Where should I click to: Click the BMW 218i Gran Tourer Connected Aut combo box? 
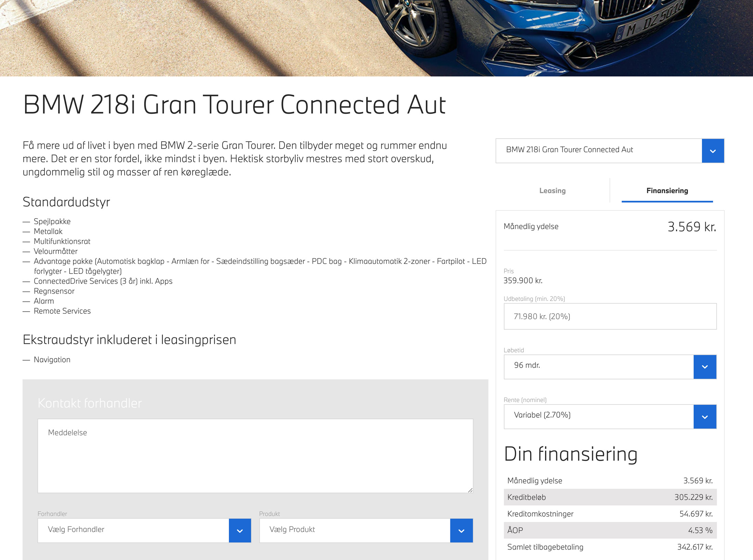coord(610,151)
